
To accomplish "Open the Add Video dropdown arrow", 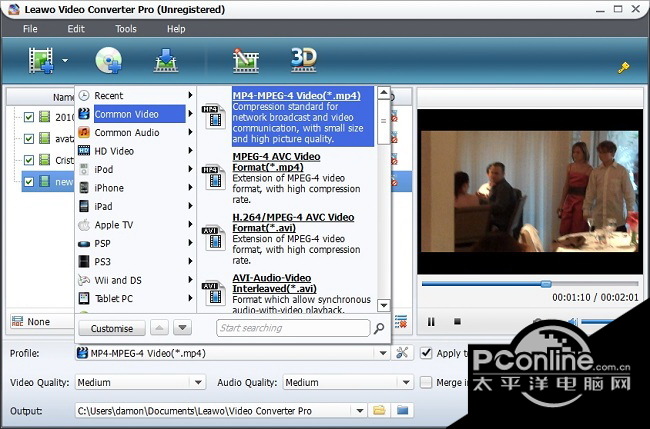I will click(65, 61).
